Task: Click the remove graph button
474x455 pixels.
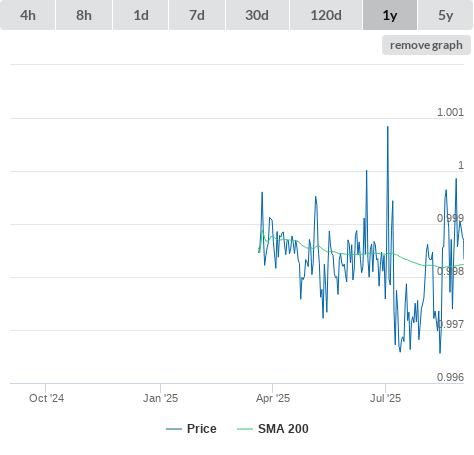Action: (x=426, y=45)
